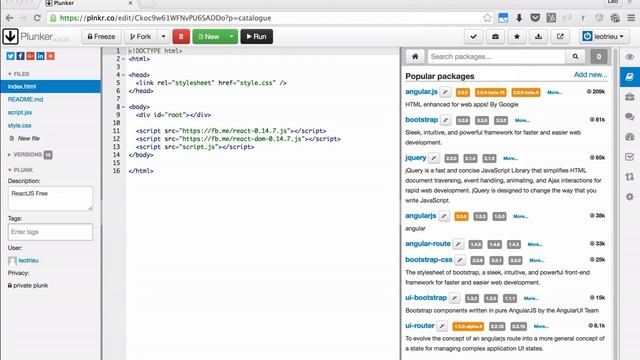Click the Freeze button
The height and width of the screenshot is (360, 640).
[x=101, y=36]
